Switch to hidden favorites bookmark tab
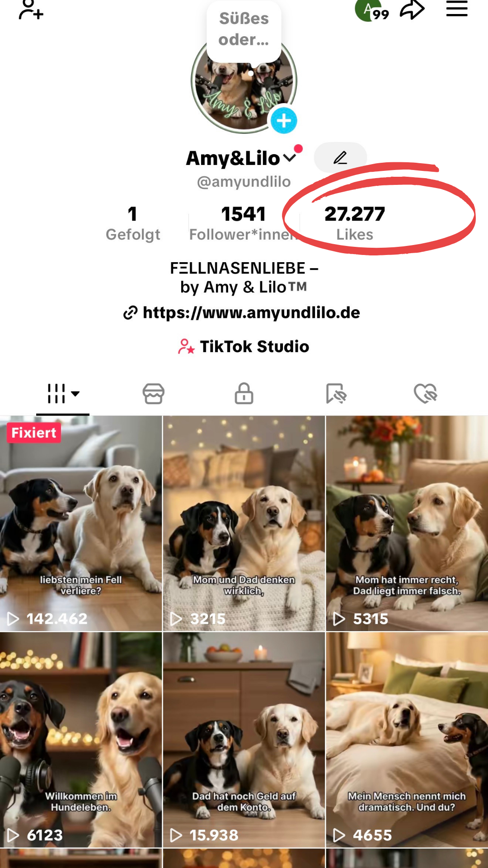Screen dimensions: 488x868 click(336, 393)
